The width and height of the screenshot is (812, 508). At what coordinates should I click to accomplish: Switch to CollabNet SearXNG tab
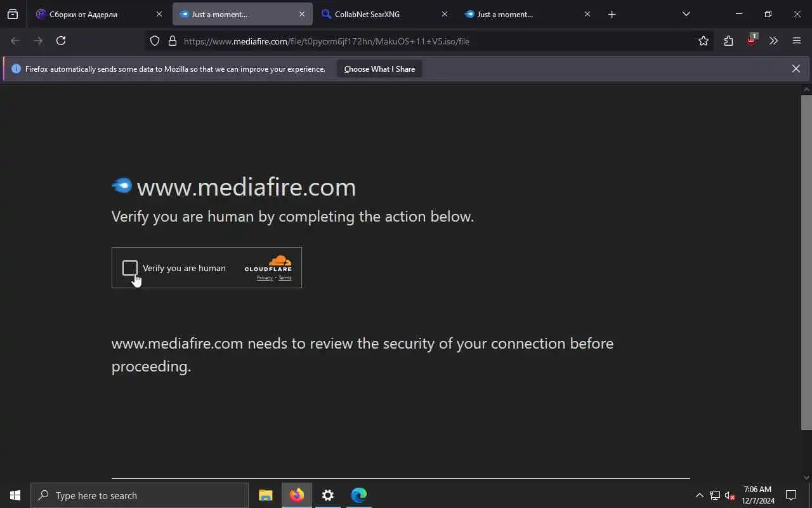click(385, 14)
